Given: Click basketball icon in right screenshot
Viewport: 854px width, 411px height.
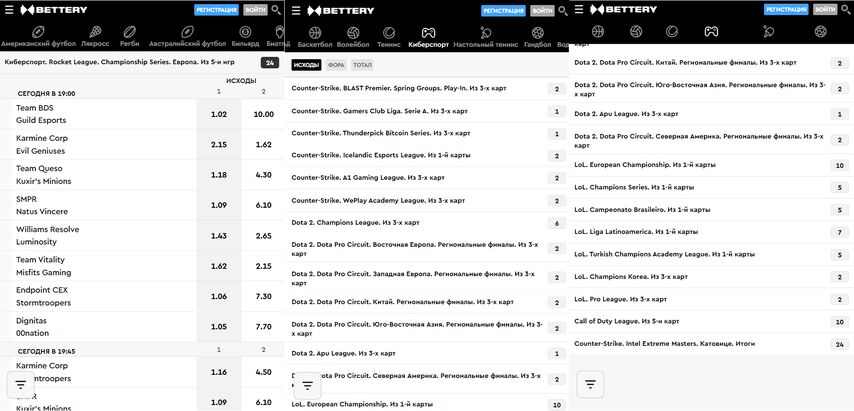Looking at the screenshot, I should tap(598, 32).
